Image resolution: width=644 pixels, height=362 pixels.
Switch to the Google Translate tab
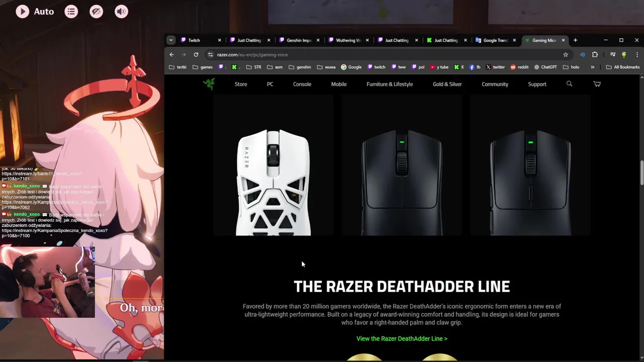(x=496, y=40)
